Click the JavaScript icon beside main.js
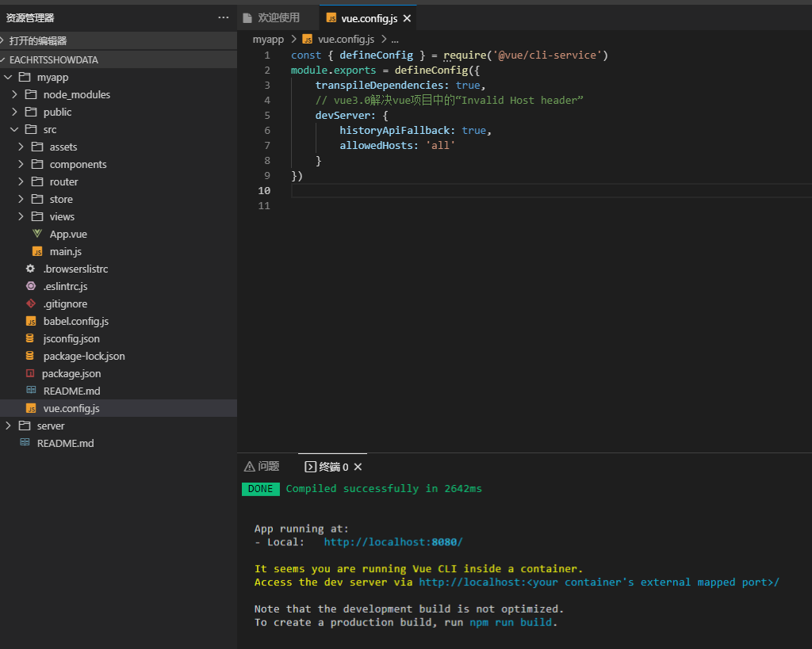The height and width of the screenshot is (649, 812). coord(36,251)
